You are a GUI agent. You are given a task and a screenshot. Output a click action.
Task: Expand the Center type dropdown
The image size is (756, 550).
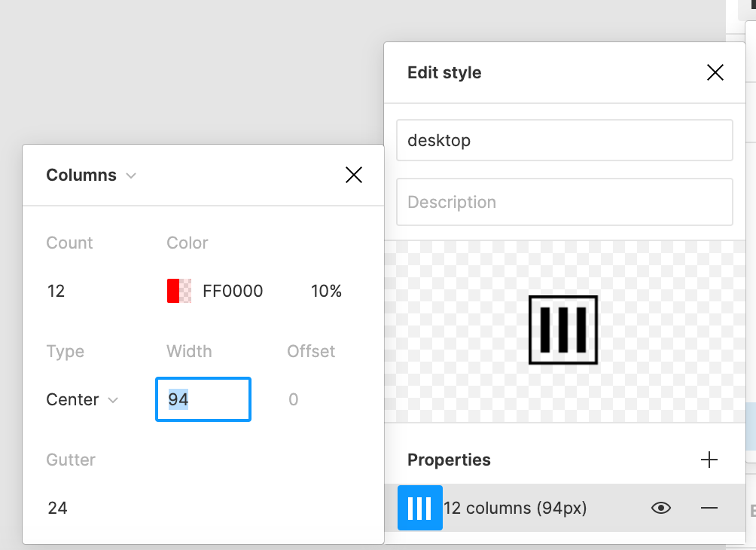click(x=82, y=400)
